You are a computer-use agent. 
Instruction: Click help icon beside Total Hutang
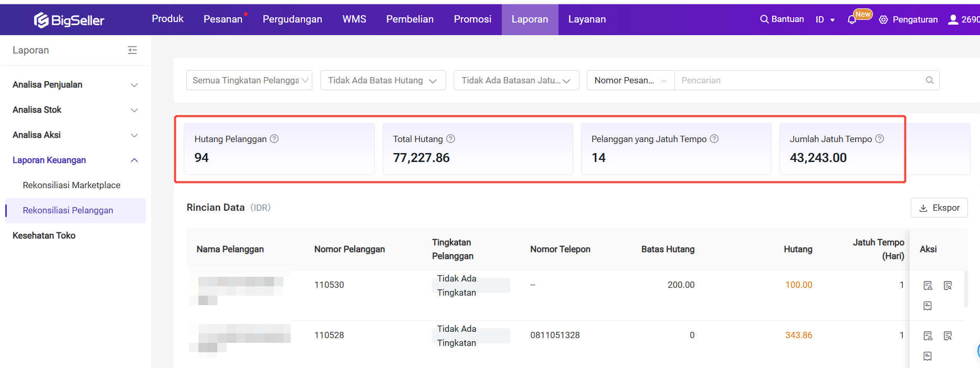click(x=450, y=139)
